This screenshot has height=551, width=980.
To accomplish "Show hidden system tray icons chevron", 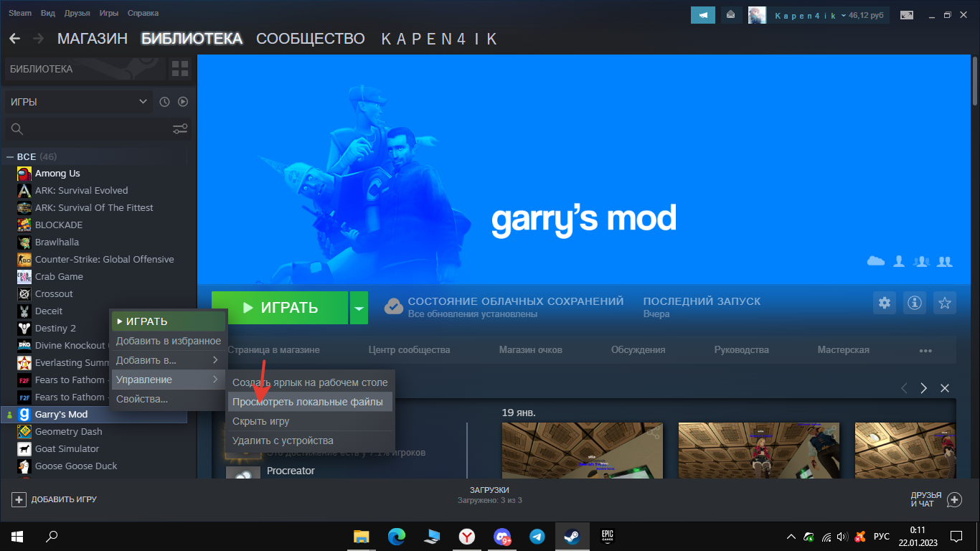I will 791,537.
